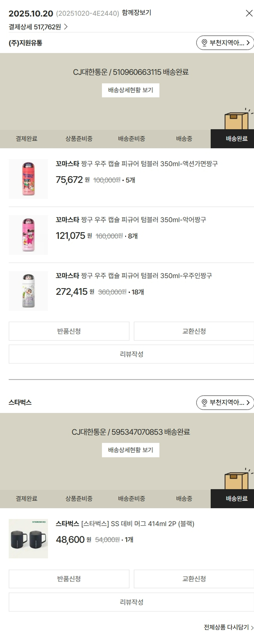254x644 pixels.
Task: Select 결제완료 step in first order
Action: (x=26, y=139)
